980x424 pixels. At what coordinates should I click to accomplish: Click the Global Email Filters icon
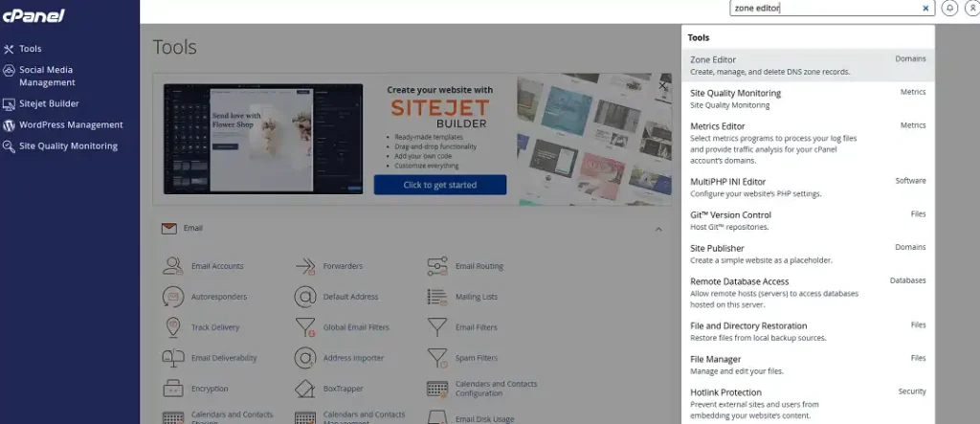pos(305,327)
